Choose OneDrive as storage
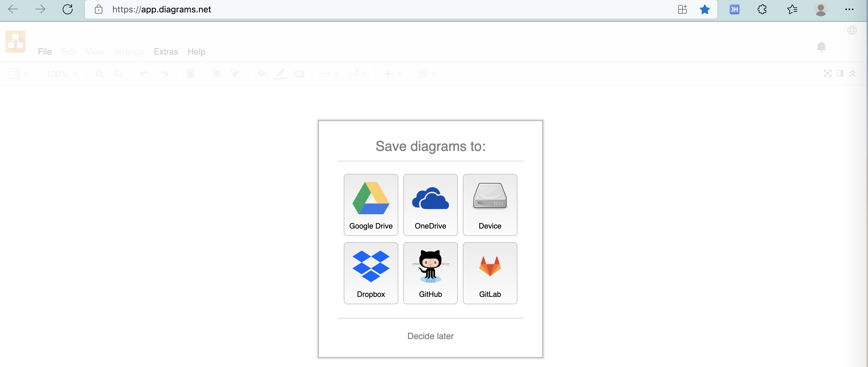Viewport: 868px width, 367px height. point(430,205)
